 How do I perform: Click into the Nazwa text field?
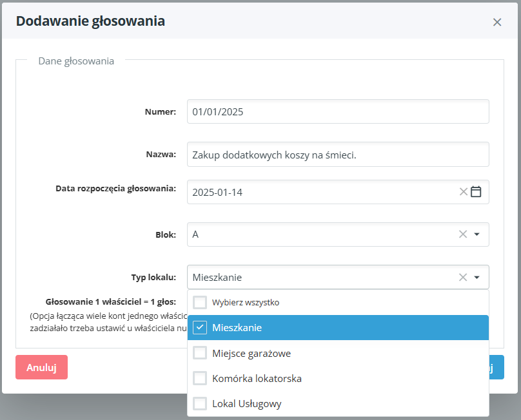pos(338,155)
